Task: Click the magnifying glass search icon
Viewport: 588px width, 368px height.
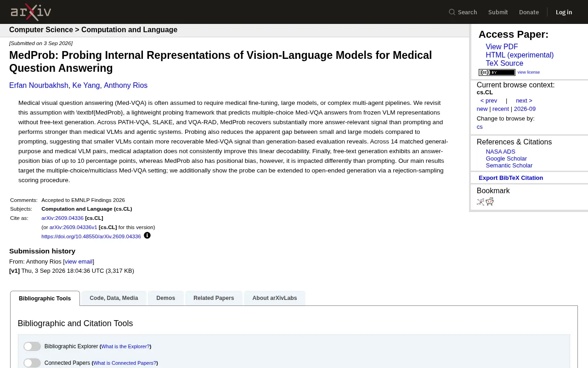Action: pos(452,12)
